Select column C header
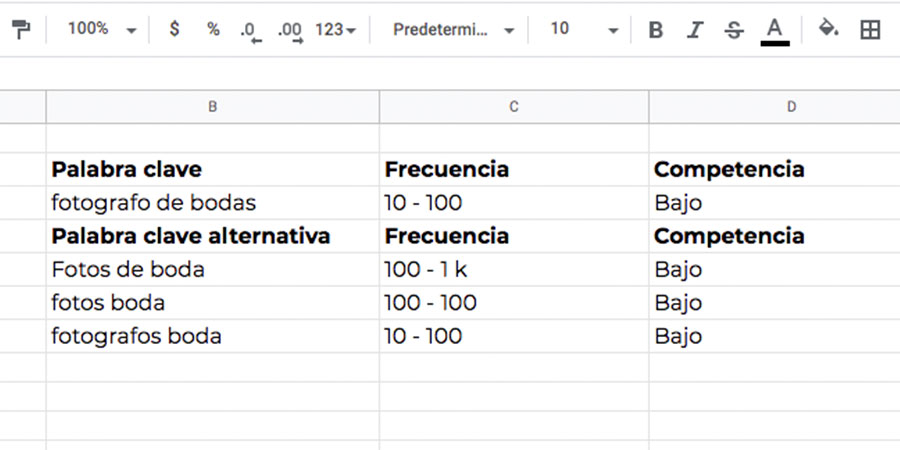Image resolution: width=900 pixels, height=450 pixels. point(514,107)
